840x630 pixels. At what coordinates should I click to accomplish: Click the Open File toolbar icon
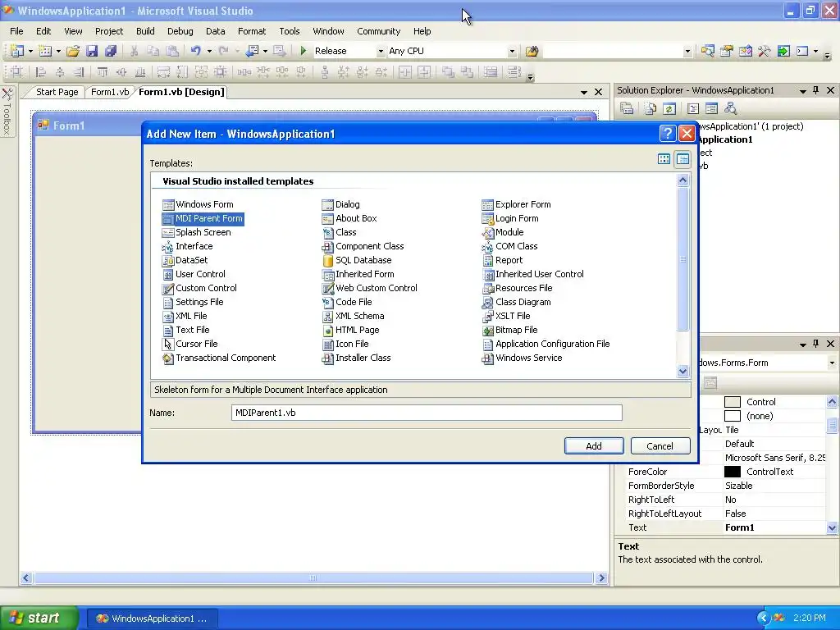click(73, 51)
